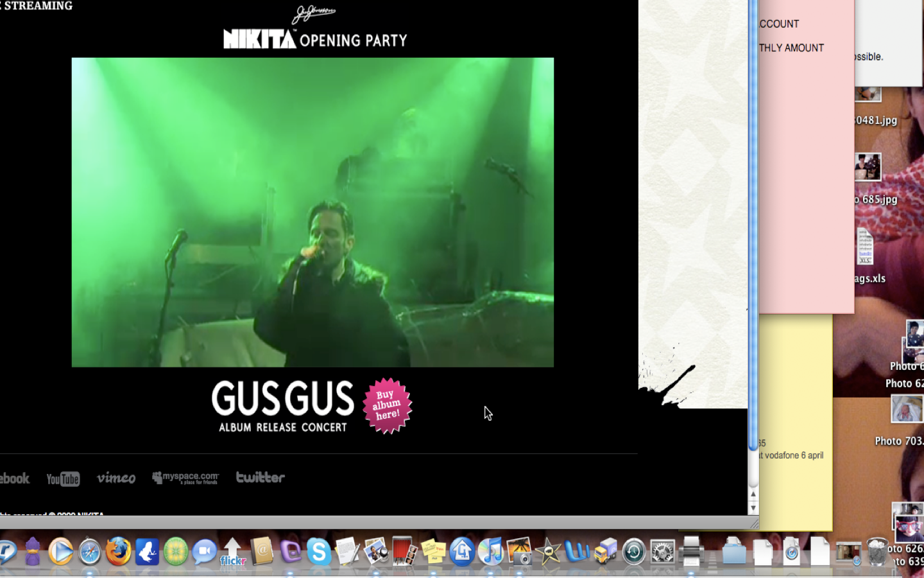
Task: Open LimeWire green lime icon in dock
Action: (176, 552)
